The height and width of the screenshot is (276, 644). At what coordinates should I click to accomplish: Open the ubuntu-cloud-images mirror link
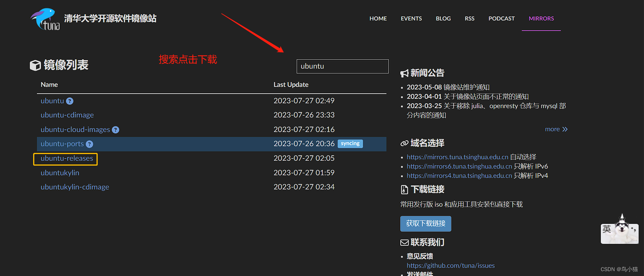(x=75, y=129)
